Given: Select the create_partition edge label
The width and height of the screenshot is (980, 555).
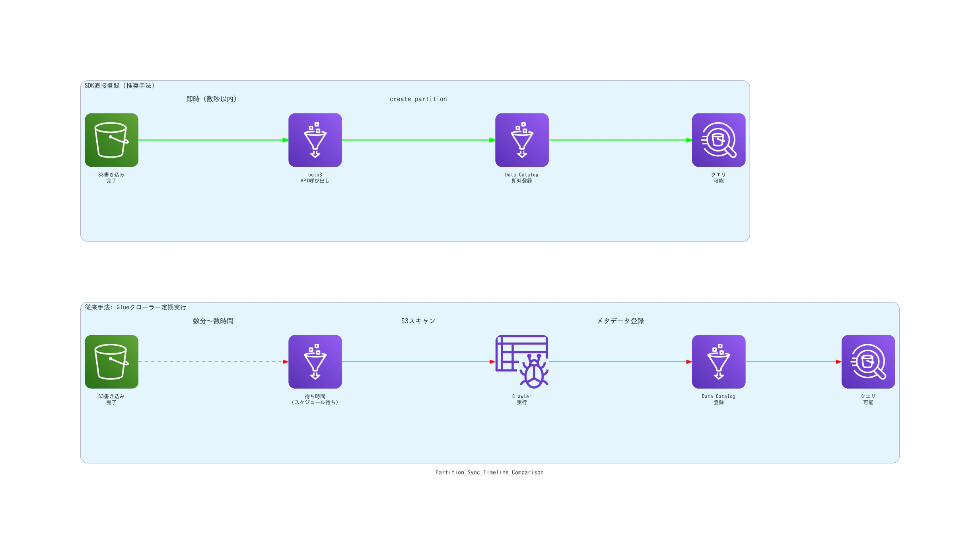Looking at the screenshot, I should point(418,99).
